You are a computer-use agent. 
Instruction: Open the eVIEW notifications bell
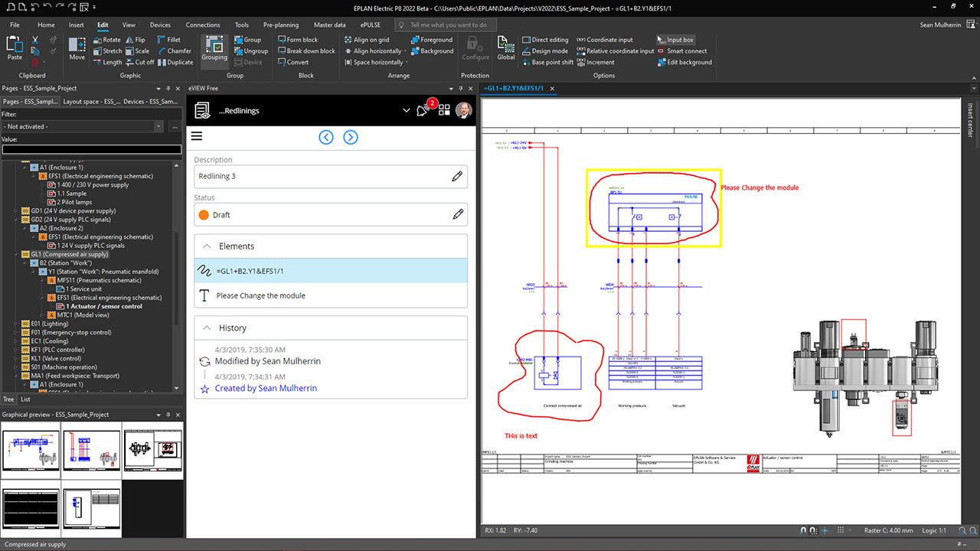pyautogui.click(x=422, y=110)
